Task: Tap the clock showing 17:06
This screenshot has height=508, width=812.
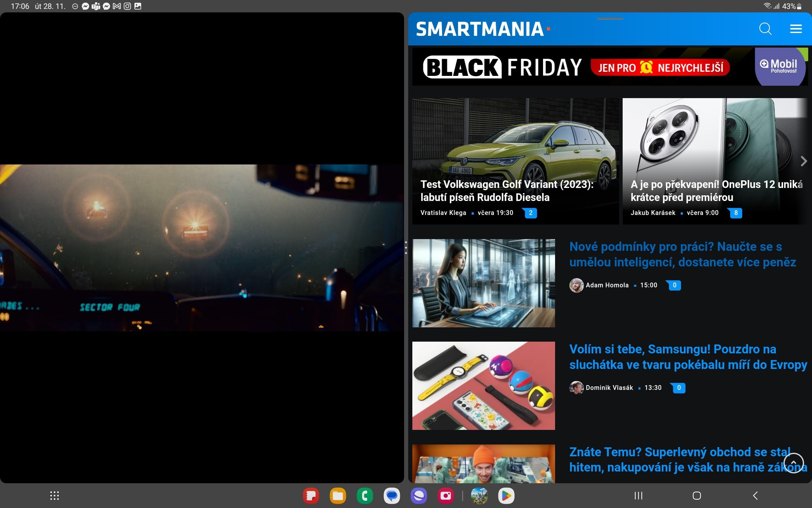Action: 20,6
